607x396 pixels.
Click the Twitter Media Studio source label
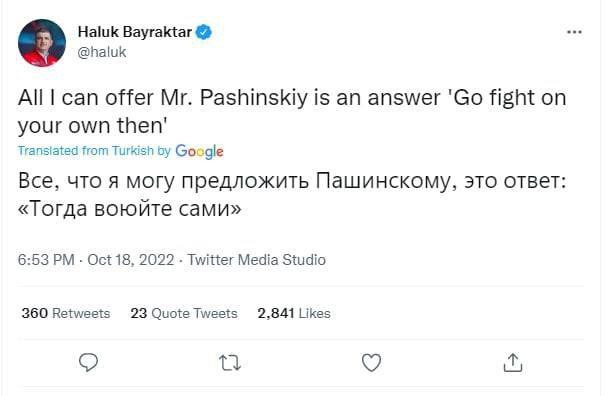pos(257,260)
